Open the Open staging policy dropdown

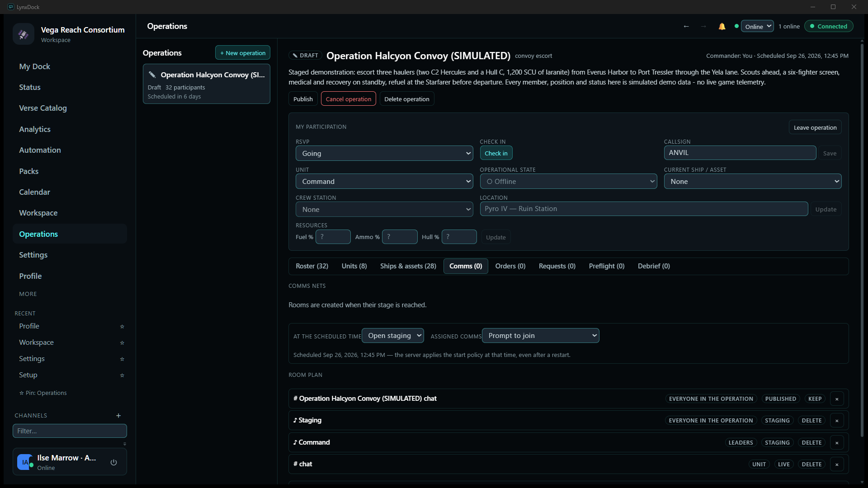[x=393, y=336]
